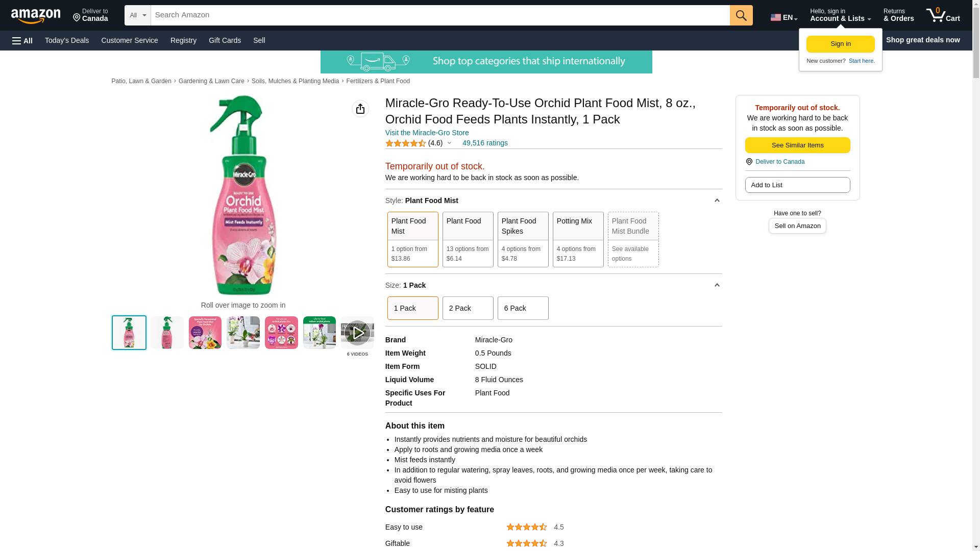
Task: Click the search magnifying glass button
Action: [741, 15]
